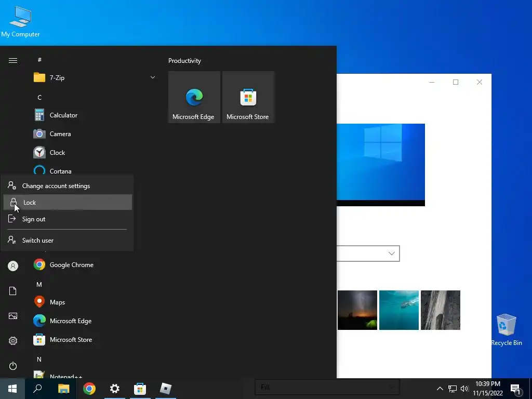
Task: Click the network tray icon
Action: click(x=453, y=389)
